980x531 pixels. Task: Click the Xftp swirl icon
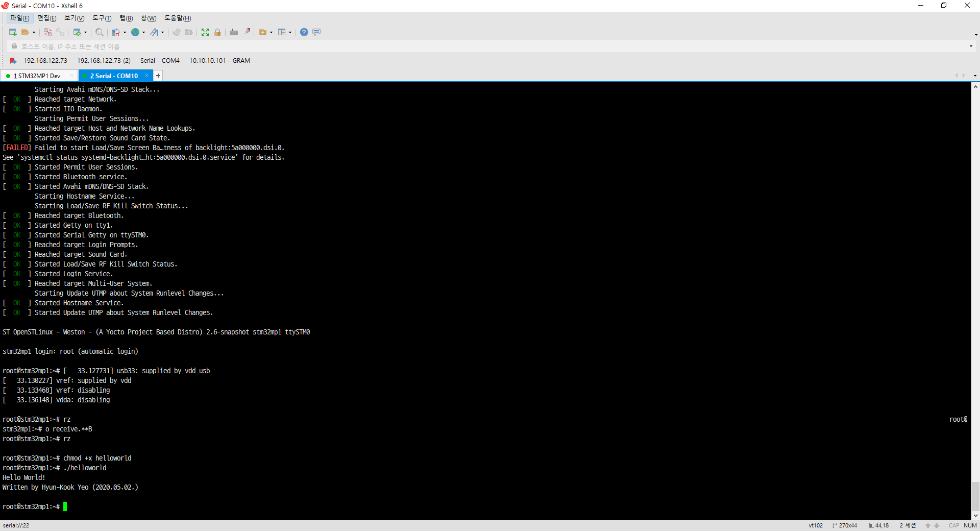[177, 32]
